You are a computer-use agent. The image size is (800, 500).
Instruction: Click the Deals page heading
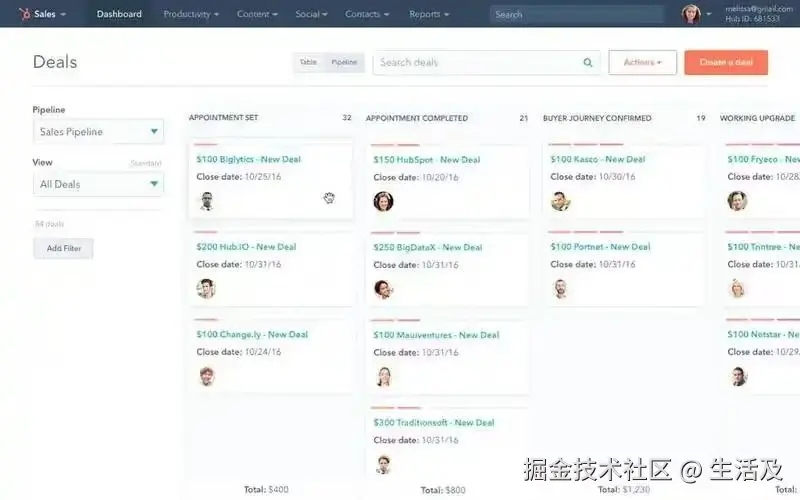point(55,62)
